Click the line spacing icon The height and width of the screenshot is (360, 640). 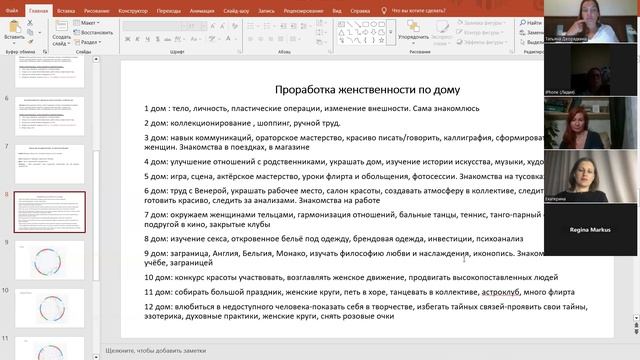pyautogui.click(x=304, y=26)
